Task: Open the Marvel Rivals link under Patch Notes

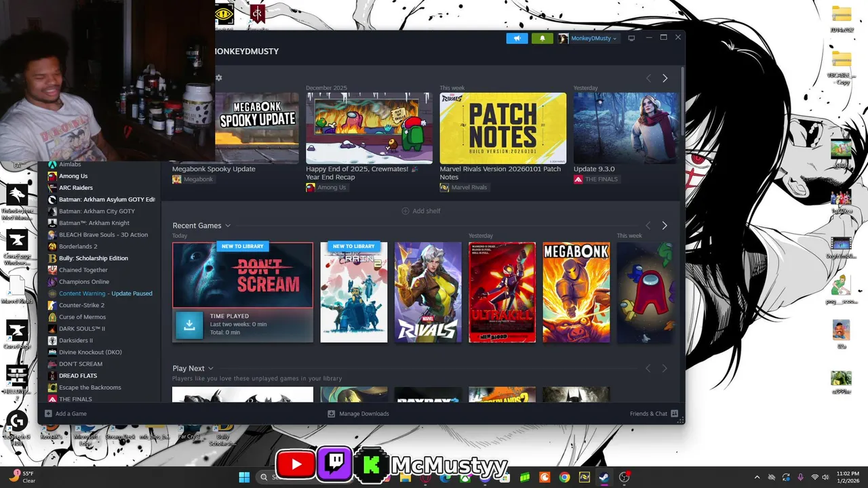Action: pyautogui.click(x=464, y=187)
